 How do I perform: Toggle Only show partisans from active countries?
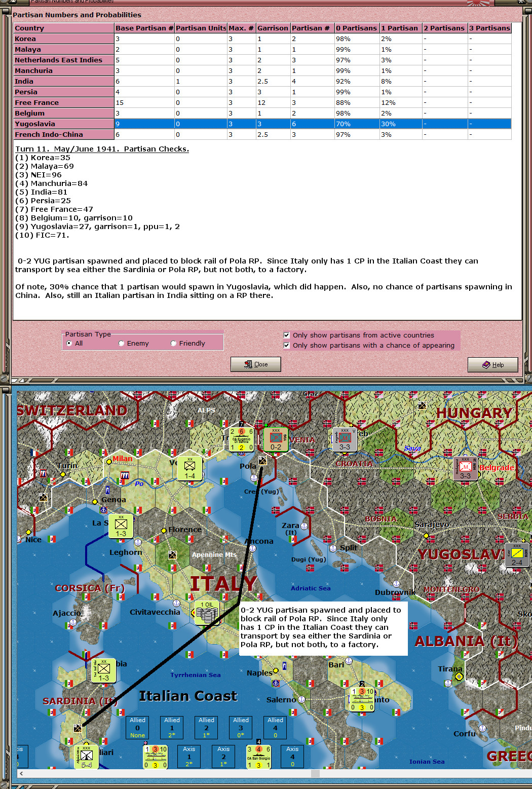click(287, 335)
